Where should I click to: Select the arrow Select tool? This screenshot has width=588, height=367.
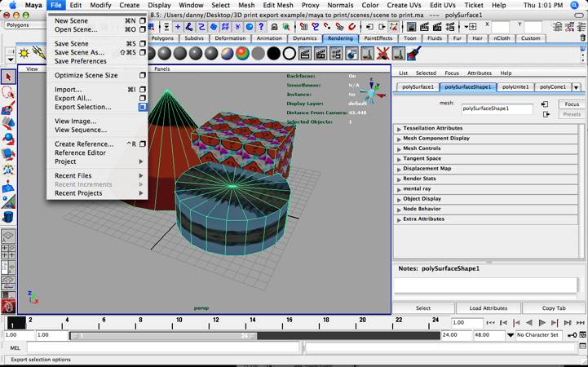[8, 77]
